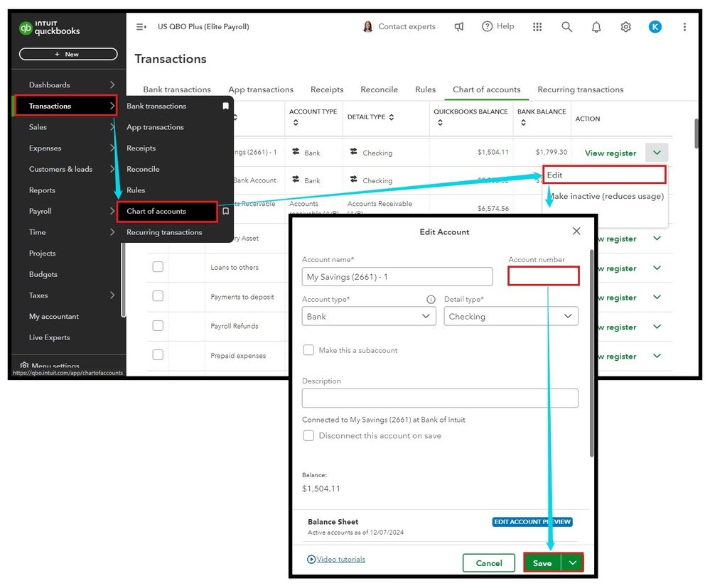This screenshot has height=588, width=710.
Task: Select Chart of accounts in flyout menu
Action: point(167,211)
